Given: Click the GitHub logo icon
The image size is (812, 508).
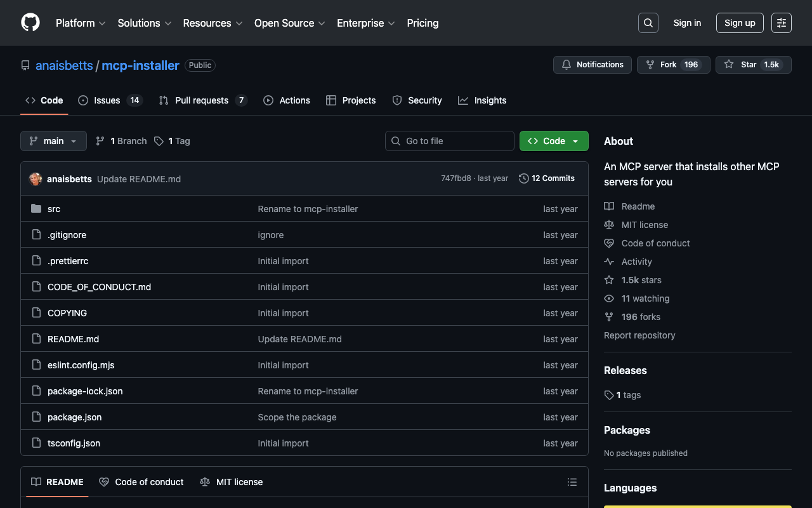Looking at the screenshot, I should tap(30, 23).
